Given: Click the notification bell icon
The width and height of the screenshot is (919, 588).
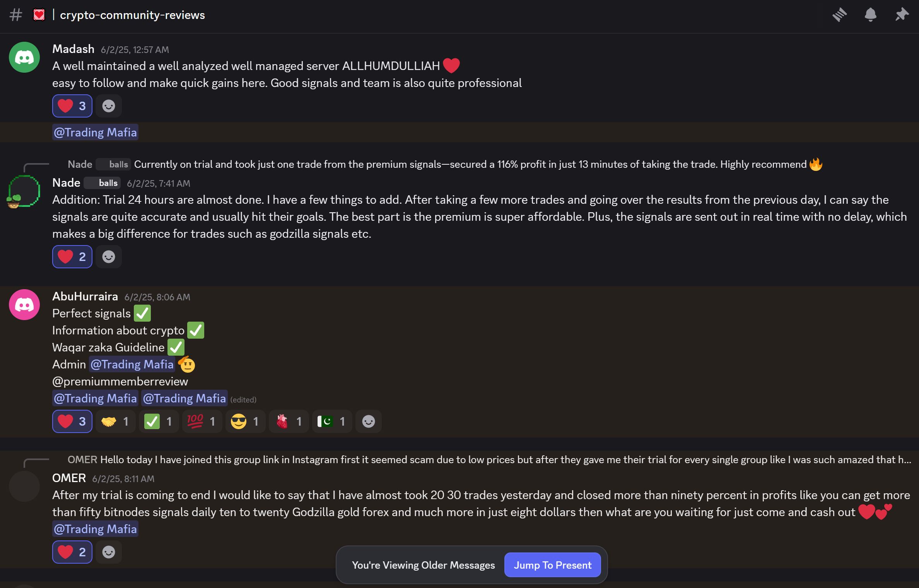Looking at the screenshot, I should click(x=870, y=15).
